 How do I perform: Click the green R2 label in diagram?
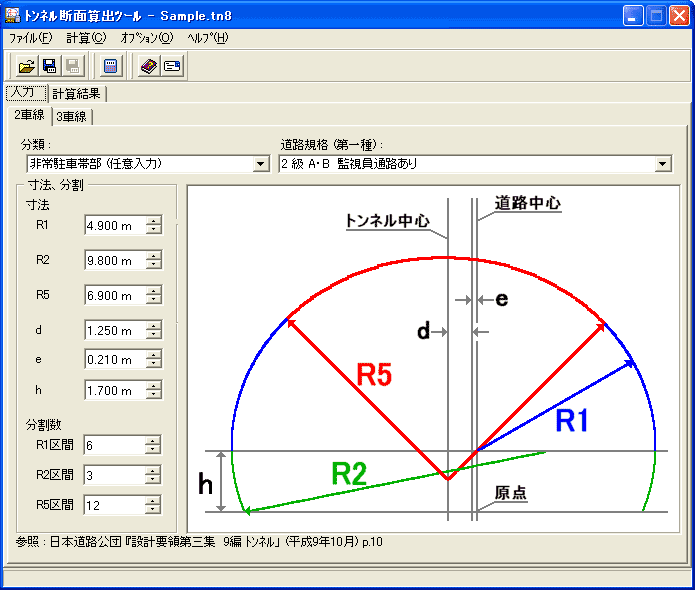(x=349, y=474)
